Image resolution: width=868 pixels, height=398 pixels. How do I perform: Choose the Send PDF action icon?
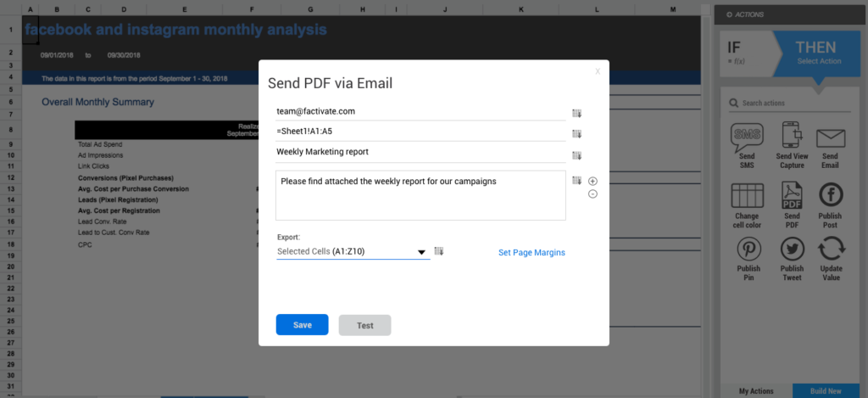click(792, 195)
